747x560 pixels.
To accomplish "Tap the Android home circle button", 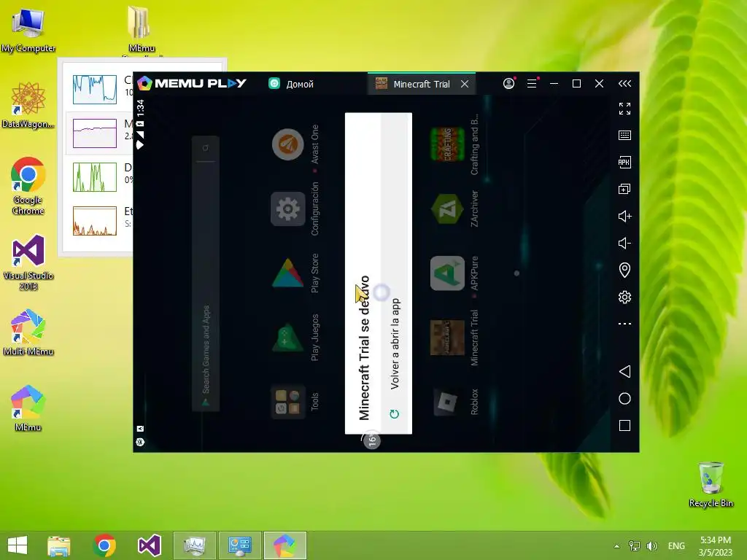I will pos(624,399).
